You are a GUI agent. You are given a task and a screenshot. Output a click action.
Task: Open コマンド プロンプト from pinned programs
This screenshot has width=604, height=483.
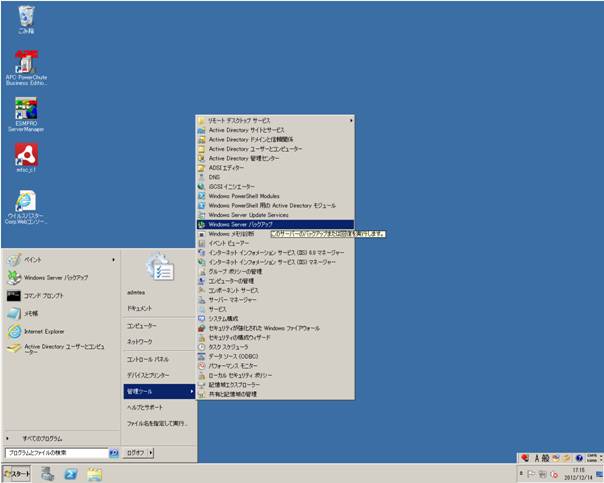pyautogui.click(x=44, y=296)
